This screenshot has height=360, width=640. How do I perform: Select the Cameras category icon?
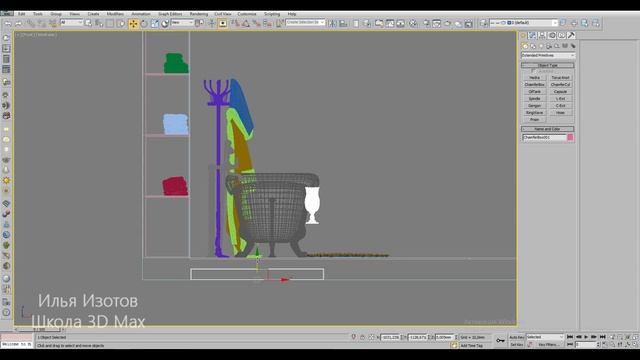pos(549,46)
